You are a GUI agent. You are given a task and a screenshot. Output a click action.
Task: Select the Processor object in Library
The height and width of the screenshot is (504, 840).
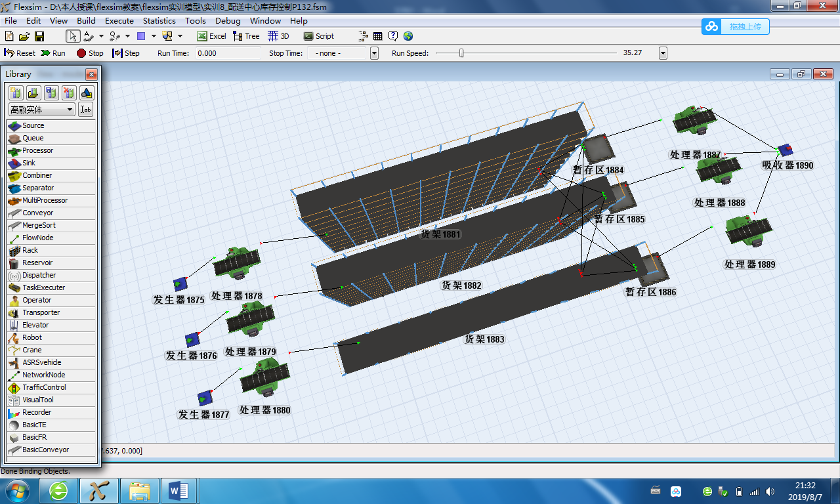(x=37, y=150)
